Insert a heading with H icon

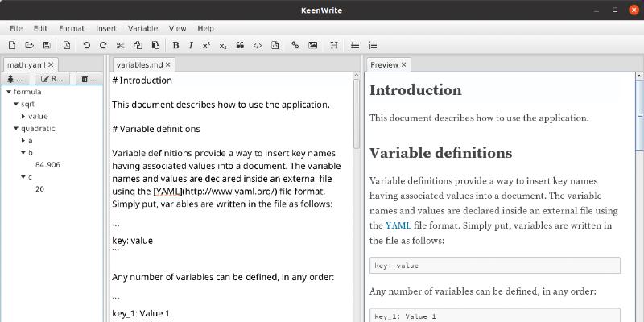(x=334, y=45)
